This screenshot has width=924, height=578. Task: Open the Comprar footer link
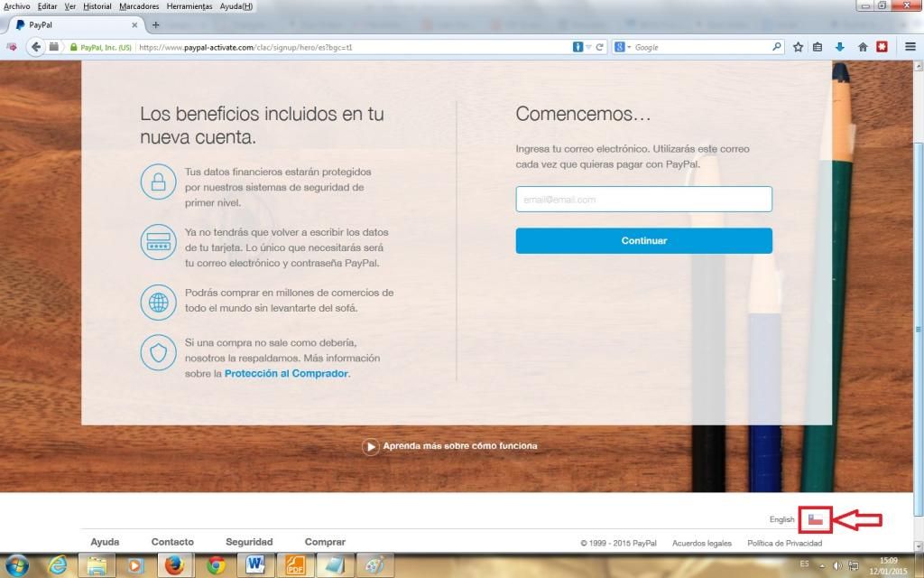(325, 542)
